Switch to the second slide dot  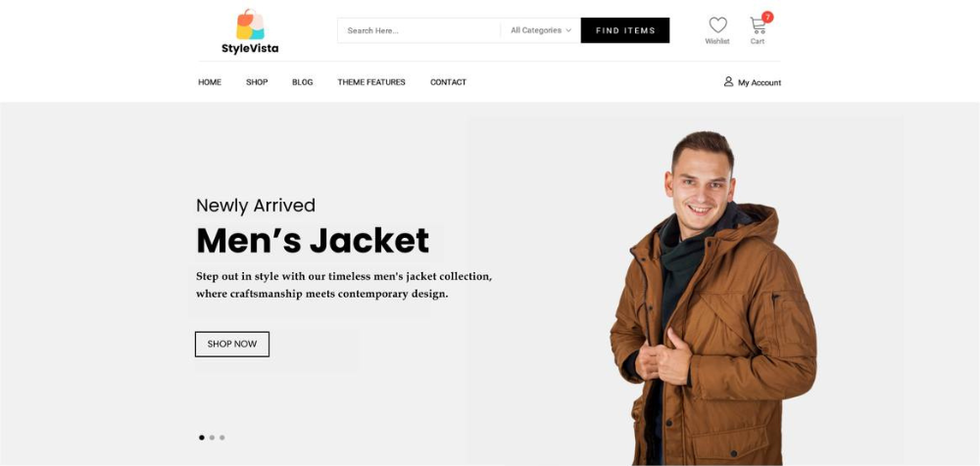(x=212, y=438)
